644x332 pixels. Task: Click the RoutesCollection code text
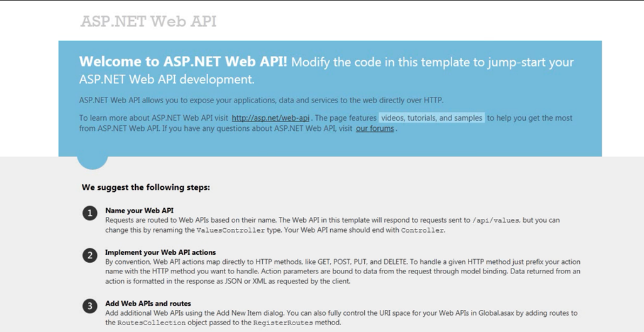click(x=152, y=323)
